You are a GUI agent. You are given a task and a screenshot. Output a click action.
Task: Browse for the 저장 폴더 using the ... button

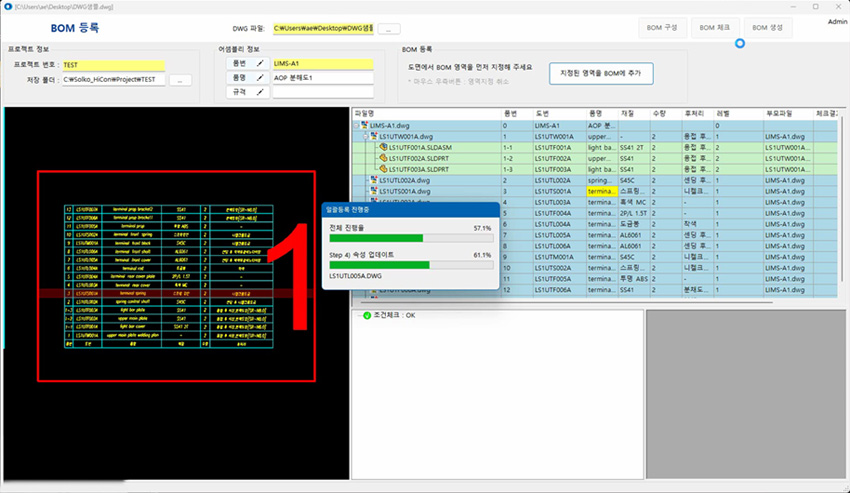[179, 79]
